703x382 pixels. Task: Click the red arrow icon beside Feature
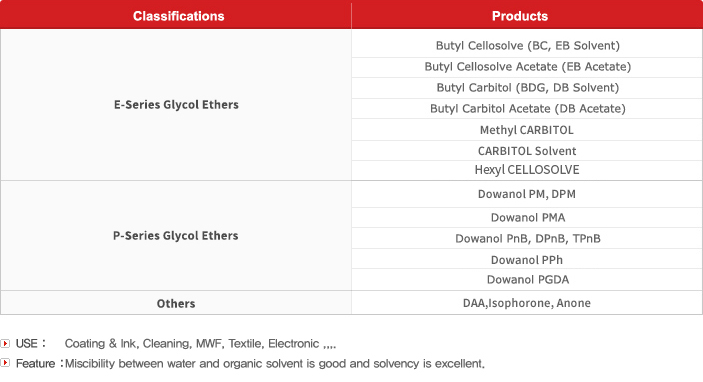tap(5, 362)
